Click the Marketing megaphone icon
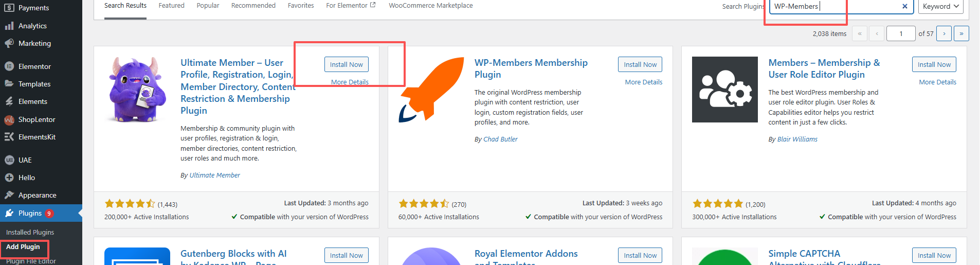The width and height of the screenshot is (980, 265). (x=9, y=43)
